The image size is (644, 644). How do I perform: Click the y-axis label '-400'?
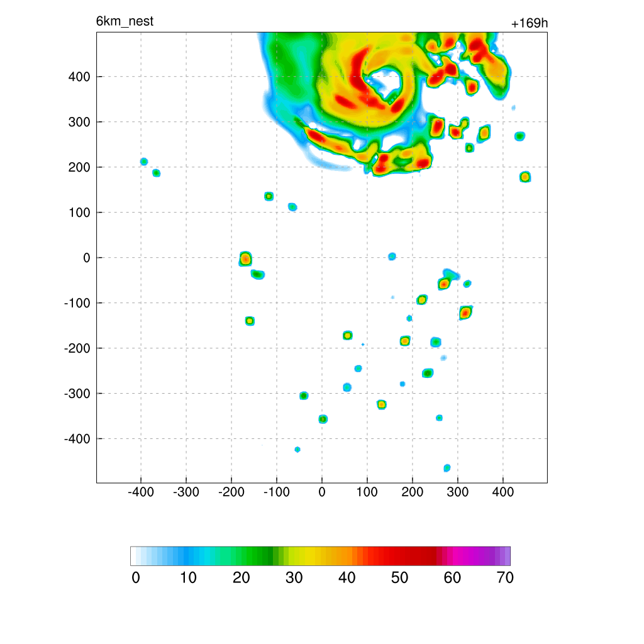(77, 438)
